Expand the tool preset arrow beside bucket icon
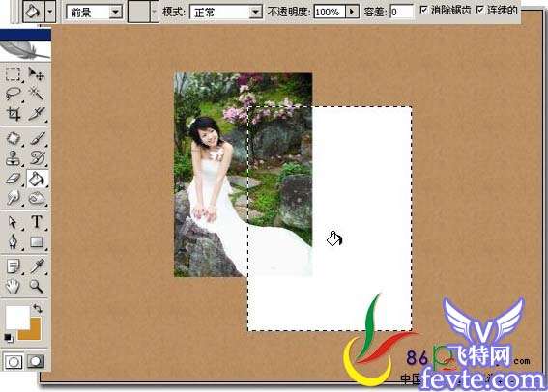The width and height of the screenshot is (548, 392). 50,12
